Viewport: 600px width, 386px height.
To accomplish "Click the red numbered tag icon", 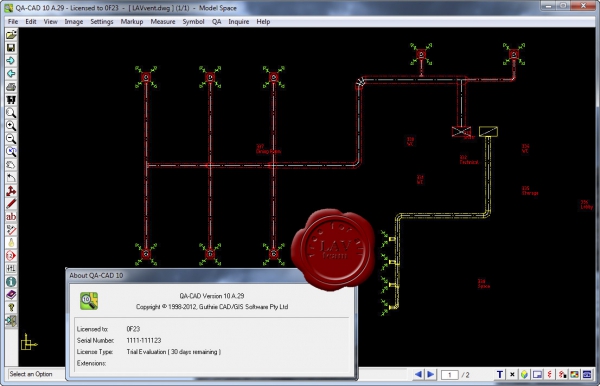I will tap(11, 256).
